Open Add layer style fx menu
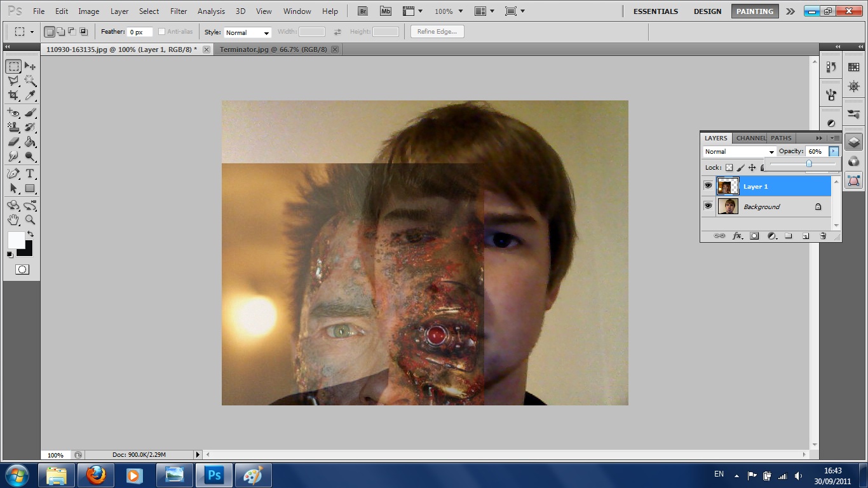The image size is (868, 488). [x=737, y=236]
